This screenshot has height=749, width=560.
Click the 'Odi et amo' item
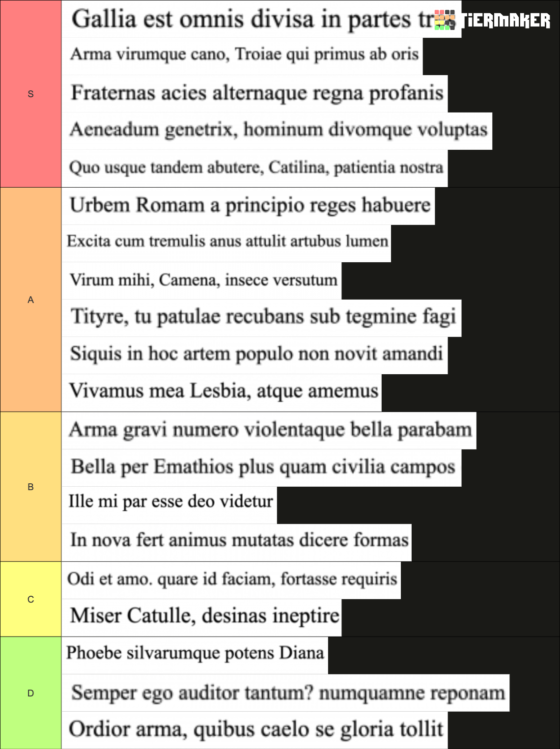point(231,581)
